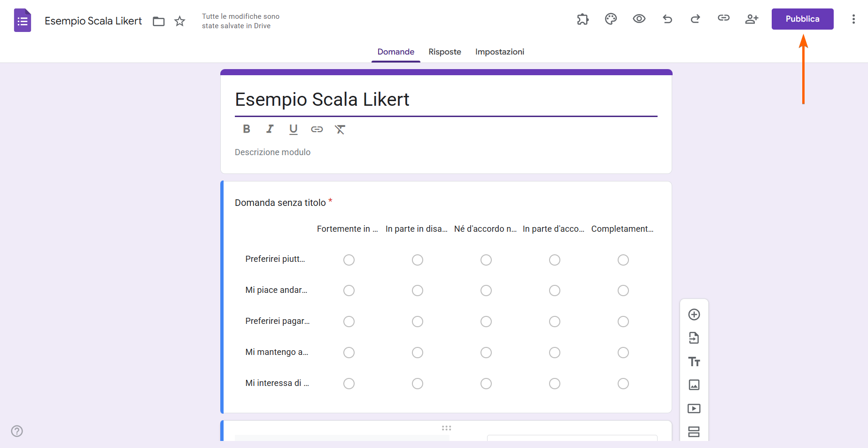This screenshot has height=448, width=868.
Task: Apply bold formatting to the title
Action: (x=246, y=129)
